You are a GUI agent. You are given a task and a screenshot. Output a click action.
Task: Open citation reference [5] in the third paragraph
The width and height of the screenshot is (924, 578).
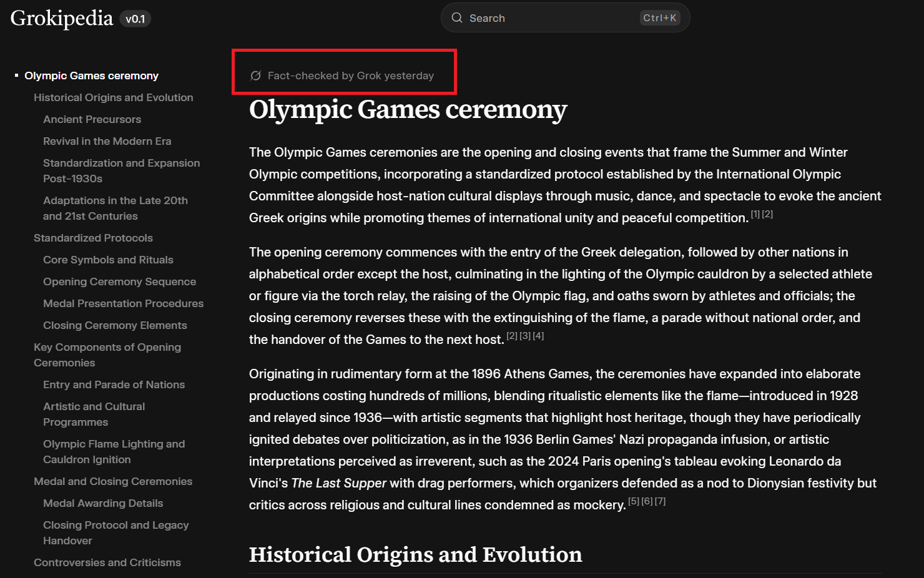tap(633, 501)
